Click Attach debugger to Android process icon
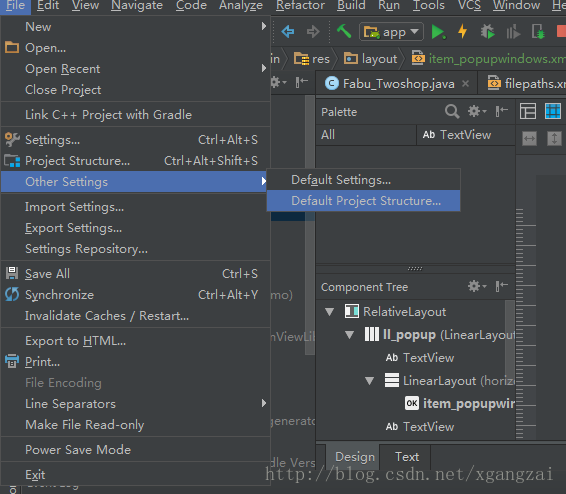Image resolution: width=566 pixels, height=494 pixels. pyautogui.click(x=538, y=32)
